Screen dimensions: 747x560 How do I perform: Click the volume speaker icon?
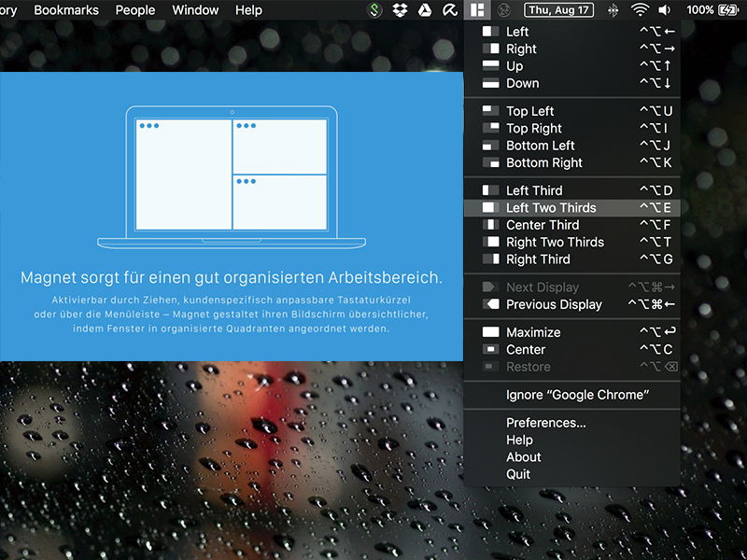[665, 10]
